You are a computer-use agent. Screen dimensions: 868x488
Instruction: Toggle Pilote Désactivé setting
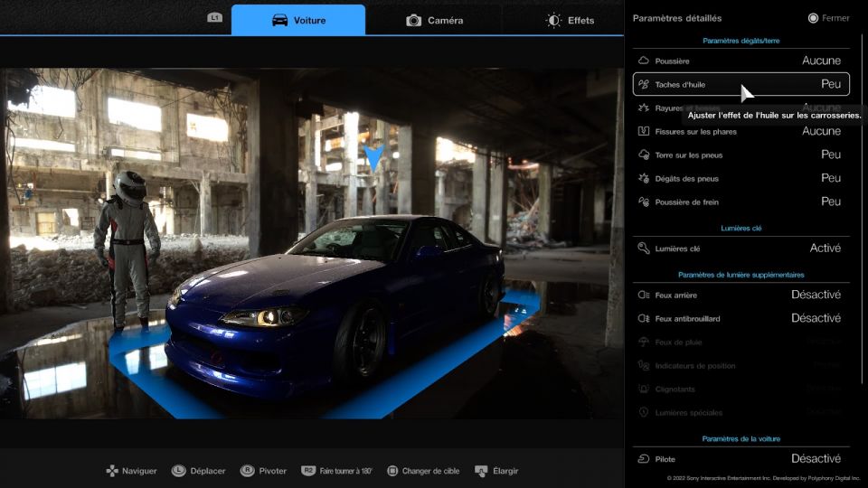point(816,459)
